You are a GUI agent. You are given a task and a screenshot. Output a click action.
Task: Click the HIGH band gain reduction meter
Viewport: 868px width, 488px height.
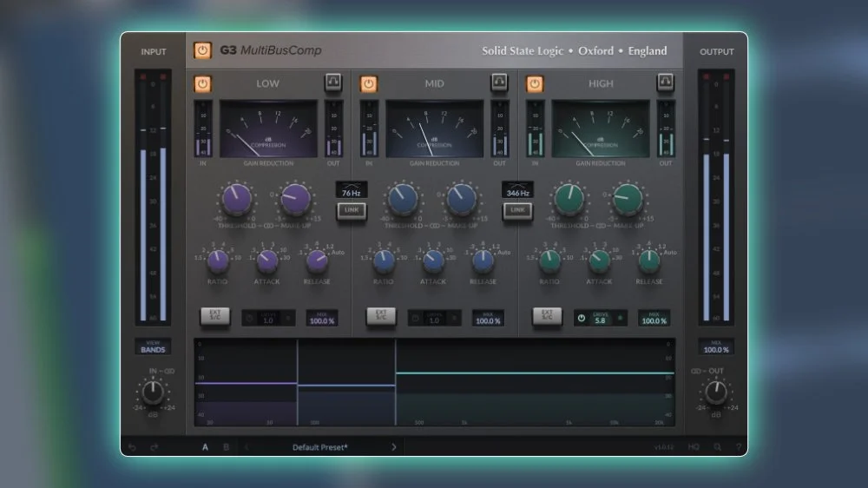(601, 129)
